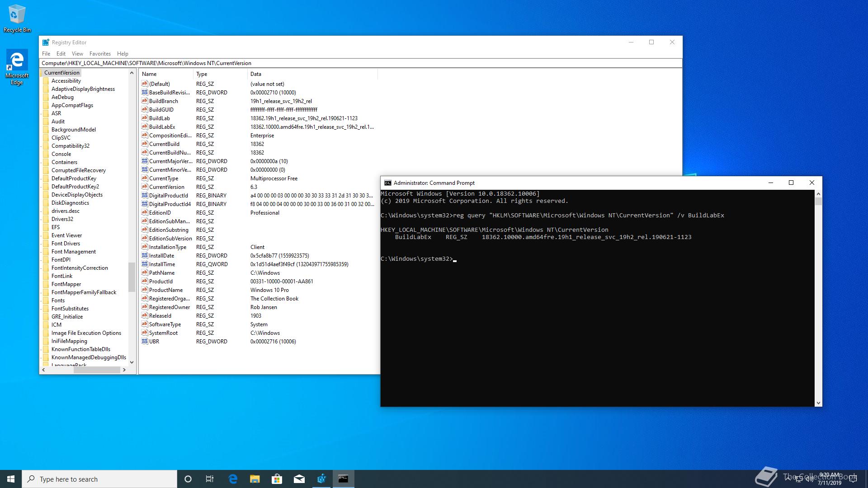Select the DigitalProductId binary value icon
The width and height of the screenshot is (868, 488).
(x=145, y=196)
